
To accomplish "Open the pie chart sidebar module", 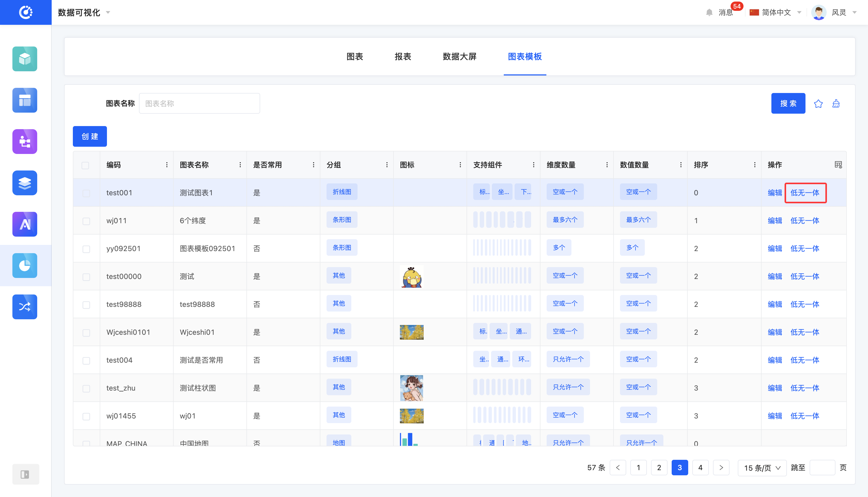I will click(25, 265).
